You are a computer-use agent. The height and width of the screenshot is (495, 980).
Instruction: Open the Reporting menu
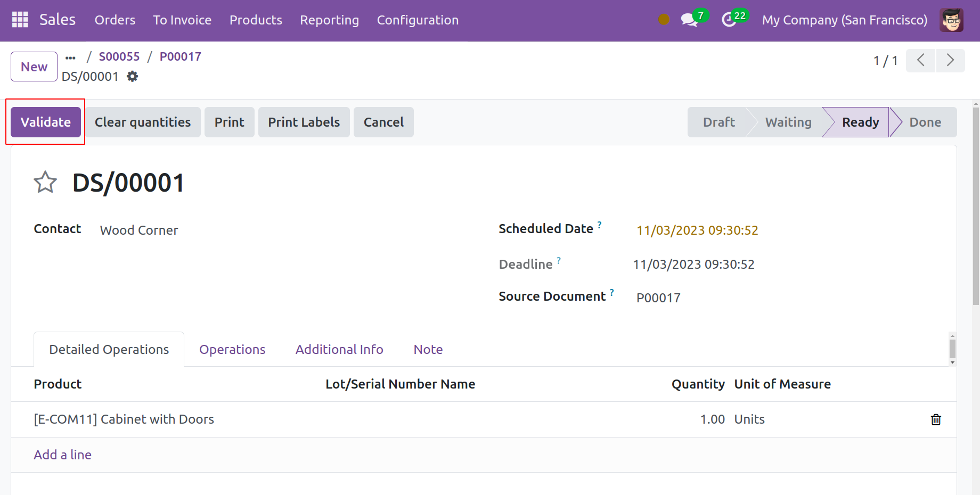(x=329, y=20)
